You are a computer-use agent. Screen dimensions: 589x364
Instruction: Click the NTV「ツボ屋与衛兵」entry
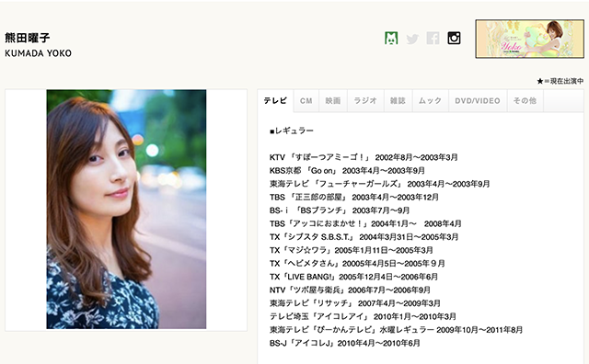[350, 290]
